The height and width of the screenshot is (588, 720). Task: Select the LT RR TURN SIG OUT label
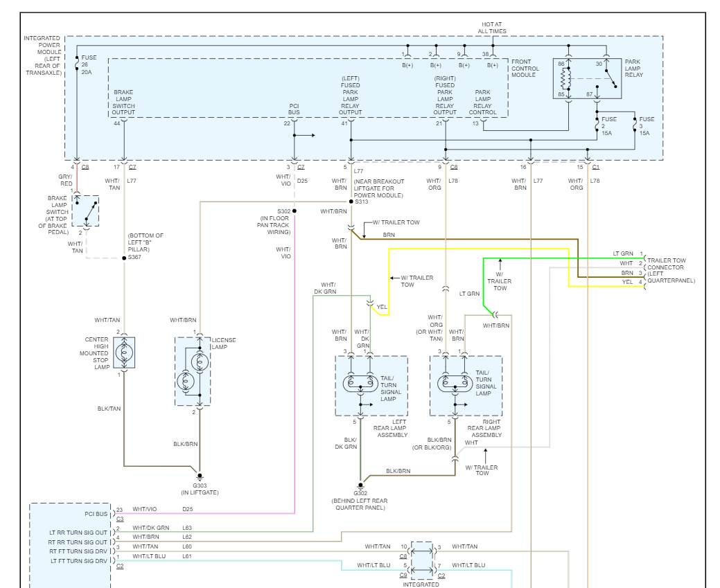(x=78, y=533)
